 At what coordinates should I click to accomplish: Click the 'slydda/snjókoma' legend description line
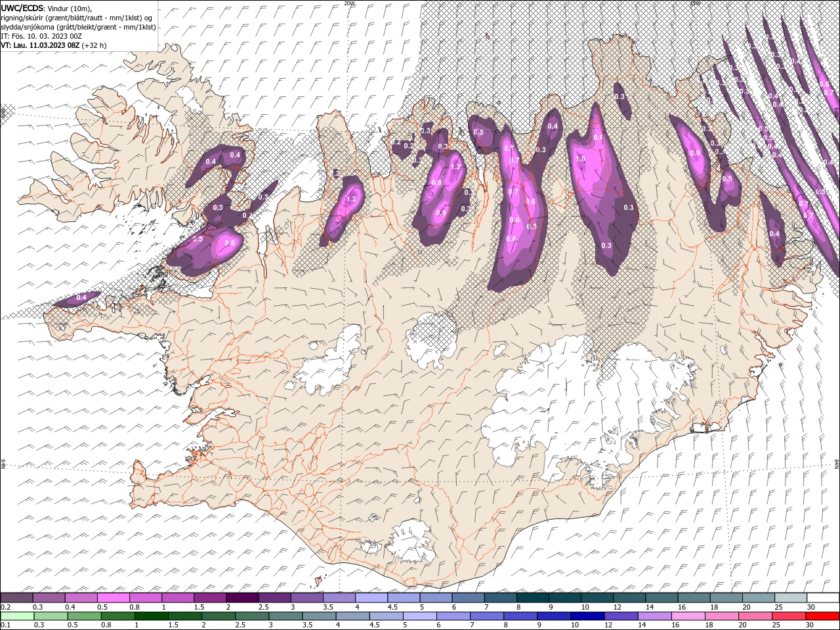coord(78,27)
